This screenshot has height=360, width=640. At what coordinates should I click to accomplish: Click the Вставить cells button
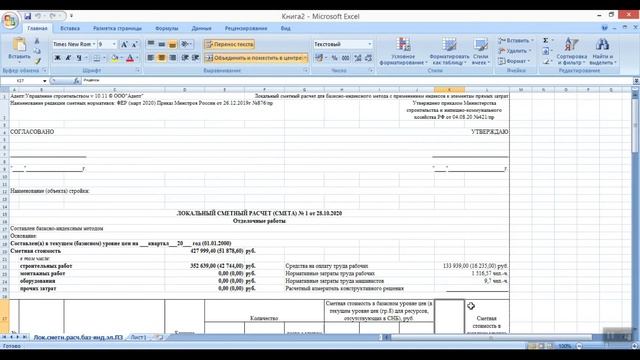pyautogui.click(x=516, y=40)
